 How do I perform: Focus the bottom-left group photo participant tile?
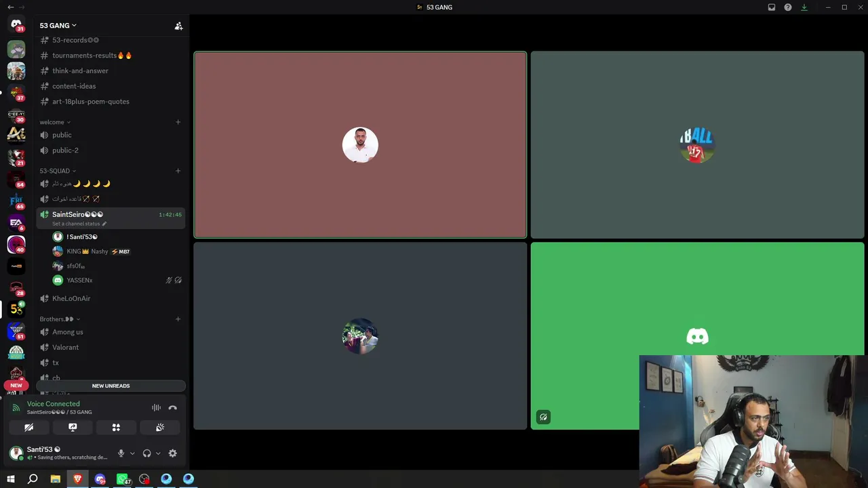tap(360, 336)
